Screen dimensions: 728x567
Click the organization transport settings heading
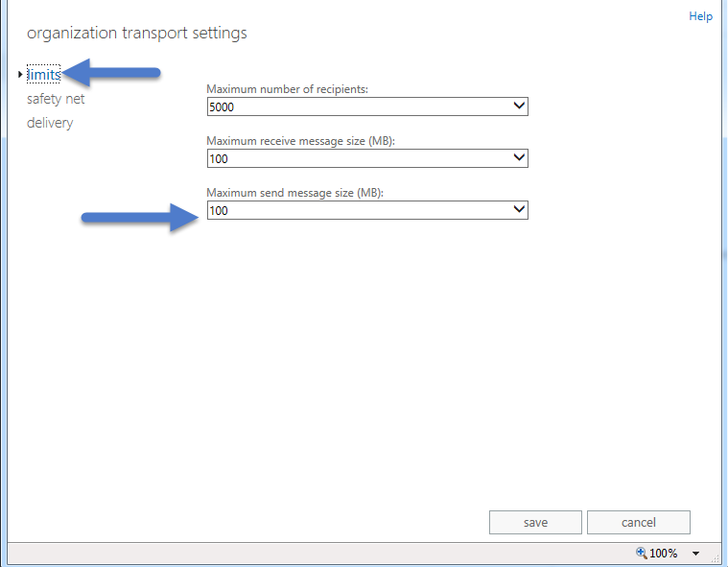(x=137, y=34)
